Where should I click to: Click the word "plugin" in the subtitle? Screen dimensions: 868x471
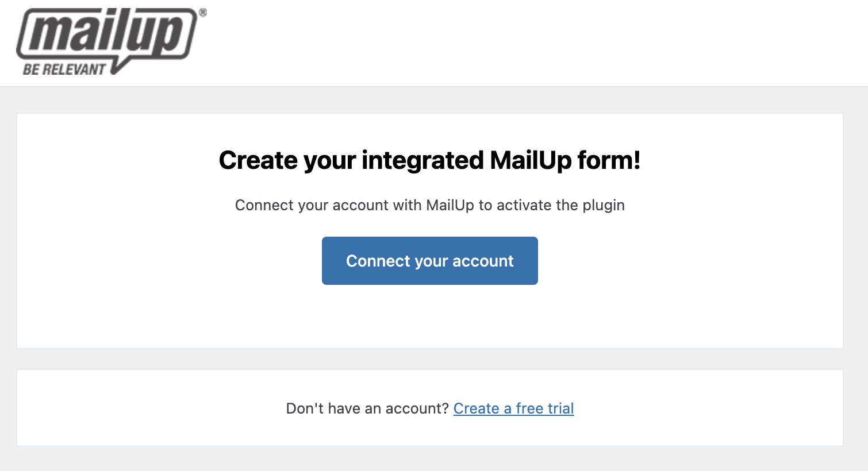pyautogui.click(x=603, y=205)
